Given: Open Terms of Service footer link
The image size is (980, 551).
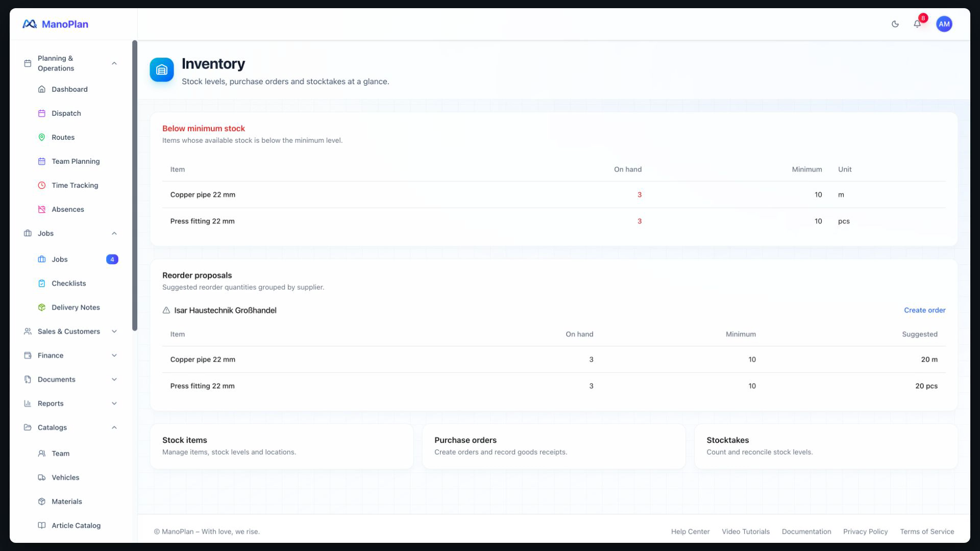Looking at the screenshot, I should 927,532.
